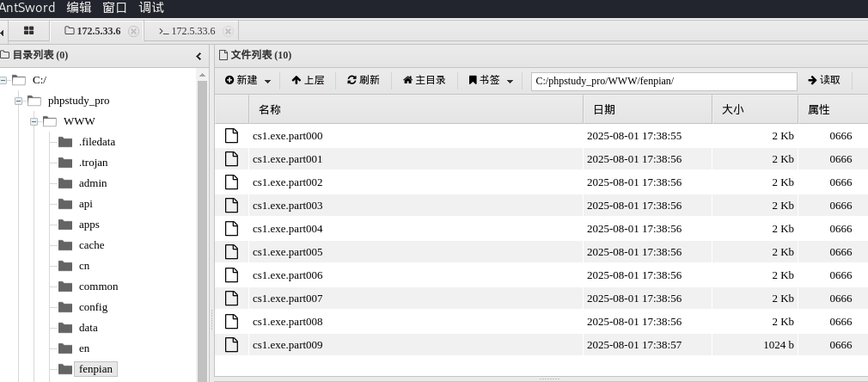This screenshot has width=868, height=382.
Task: Sort the file list by 名称 column
Action: click(x=416, y=110)
